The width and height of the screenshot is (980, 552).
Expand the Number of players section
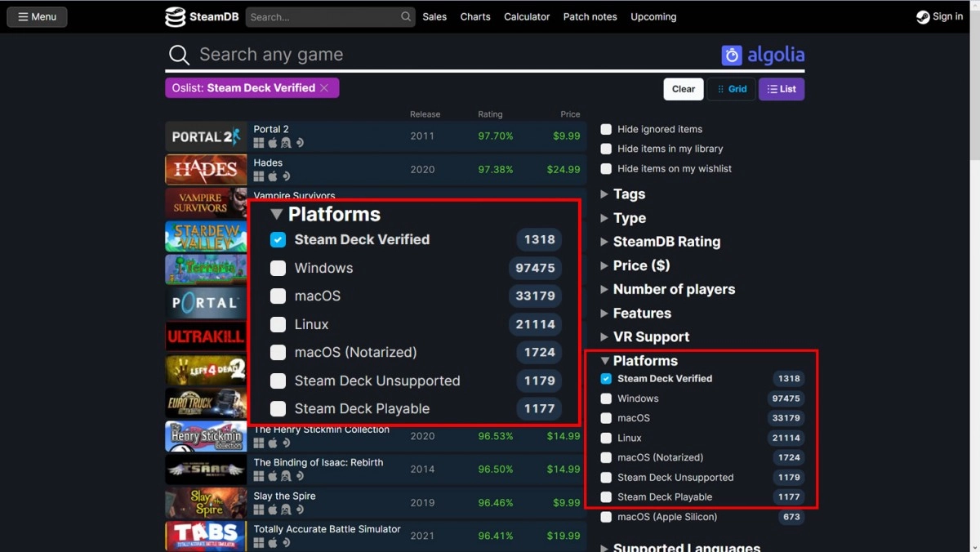(668, 289)
